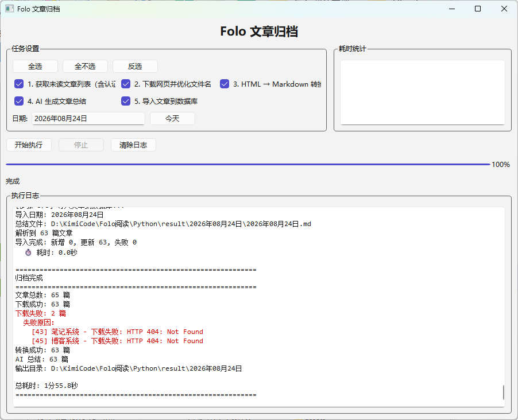Maximize the Folo window
This screenshot has width=518, height=420.
(x=478, y=9)
